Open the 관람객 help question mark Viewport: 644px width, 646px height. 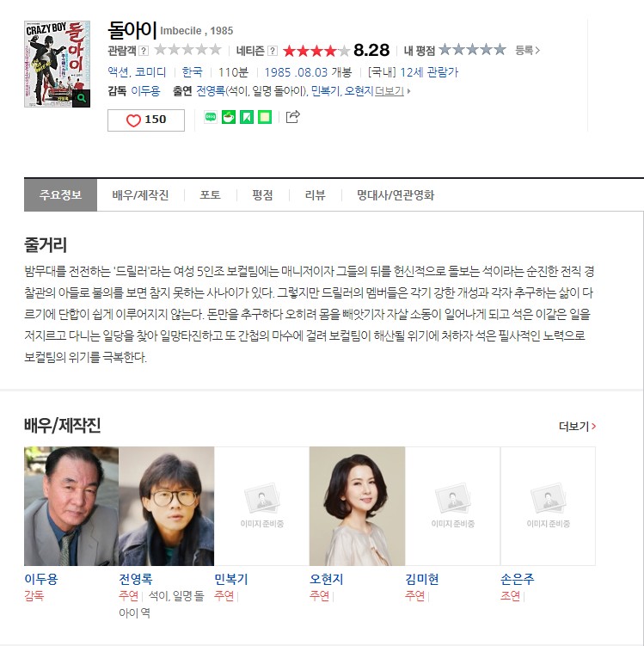point(144,51)
